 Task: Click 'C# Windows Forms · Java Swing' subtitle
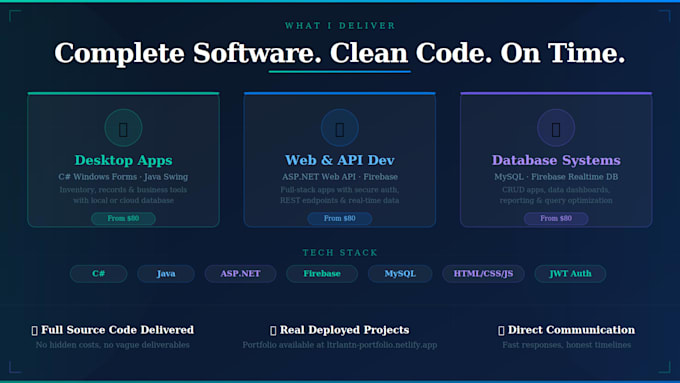pos(123,177)
